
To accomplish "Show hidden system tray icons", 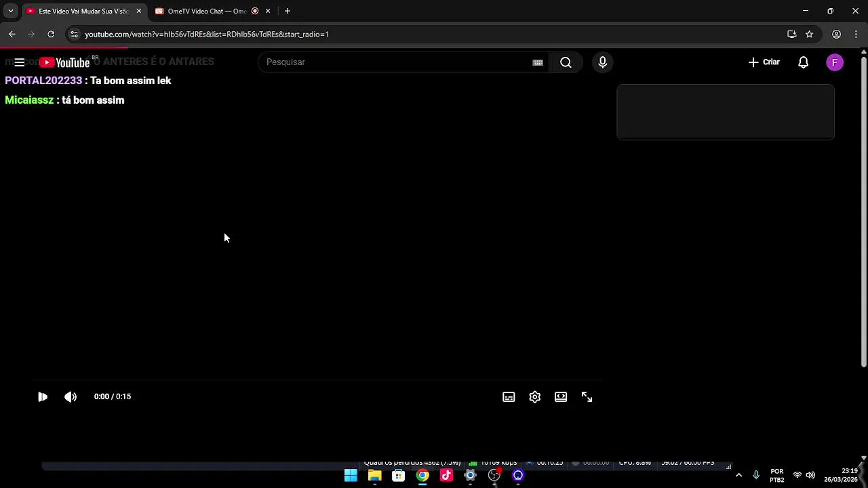I will click(x=738, y=475).
